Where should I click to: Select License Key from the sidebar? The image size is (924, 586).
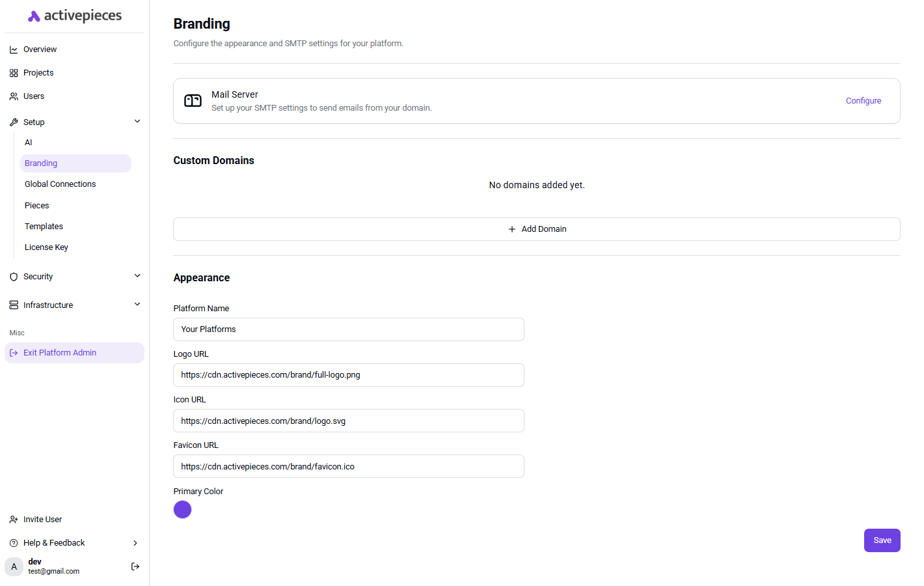(x=46, y=247)
